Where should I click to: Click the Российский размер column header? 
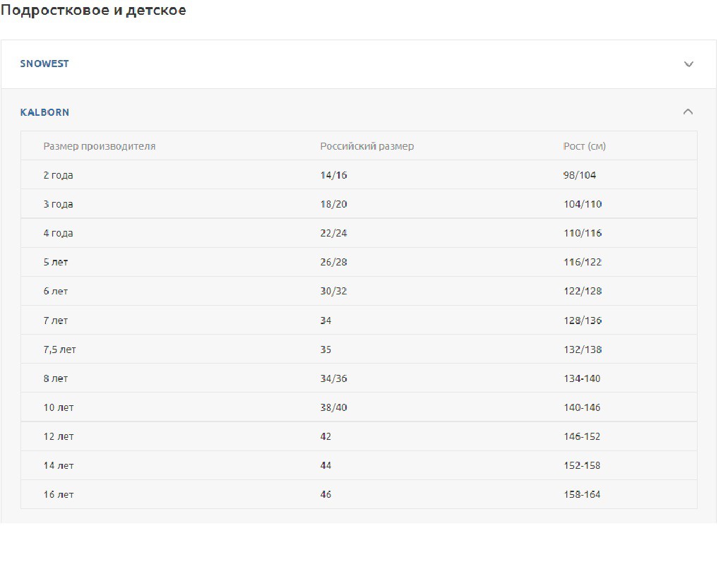[x=367, y=146]
